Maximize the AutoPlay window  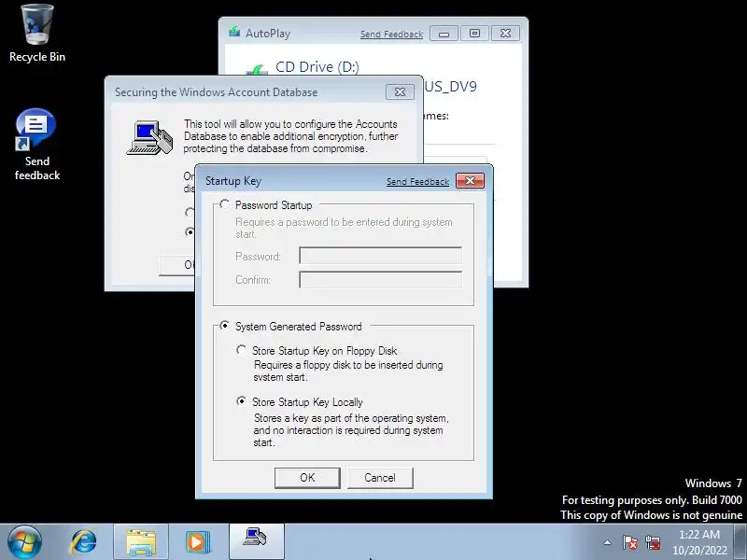click(x=474, y=34)
